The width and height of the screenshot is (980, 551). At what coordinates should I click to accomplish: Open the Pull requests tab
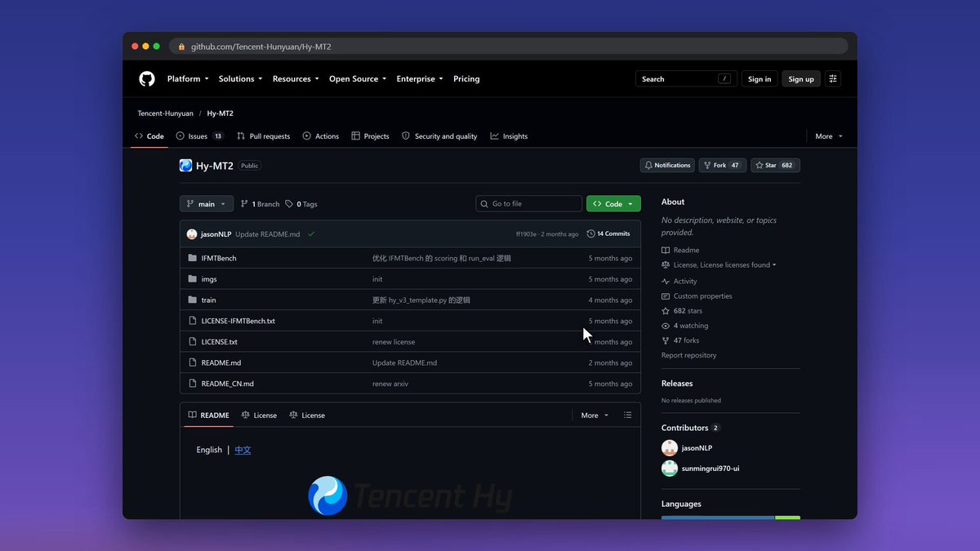[x=263, y=136]
